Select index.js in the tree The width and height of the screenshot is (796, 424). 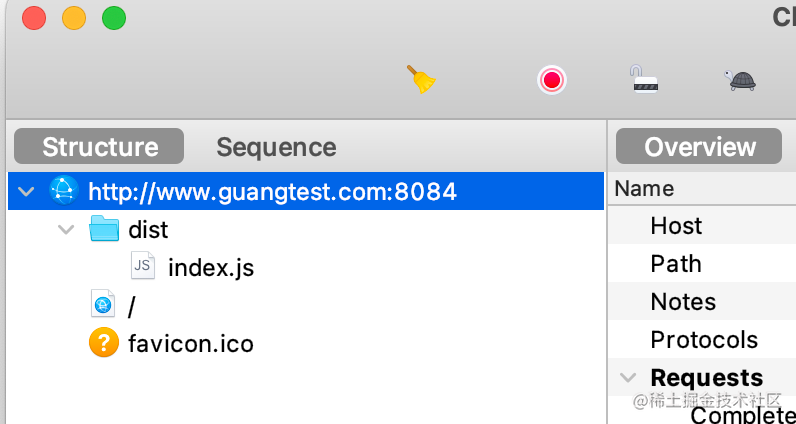pos(211,268)
